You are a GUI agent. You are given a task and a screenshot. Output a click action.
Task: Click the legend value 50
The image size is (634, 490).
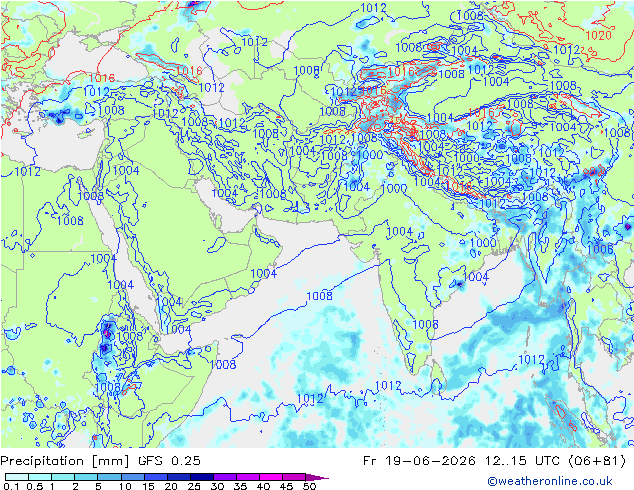(x=309, y=486)
